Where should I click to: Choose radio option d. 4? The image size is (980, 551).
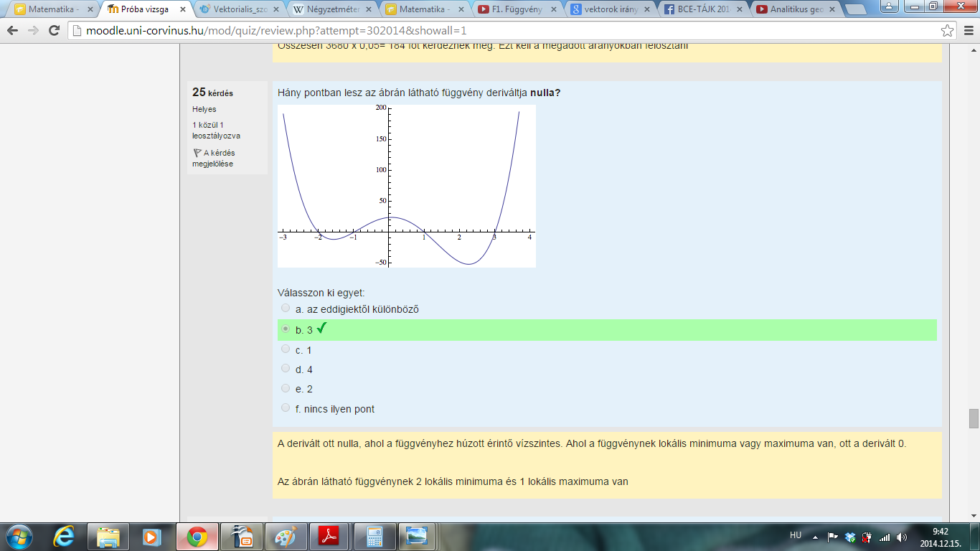click(286, 369)
